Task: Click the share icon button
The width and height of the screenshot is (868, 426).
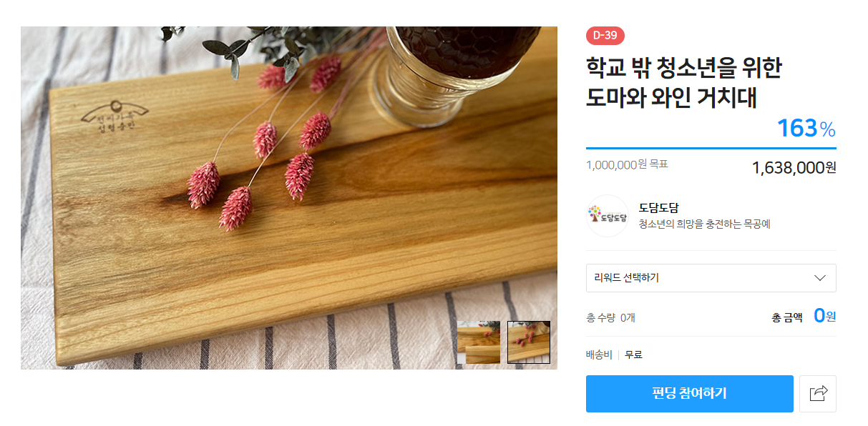Action: (x=817, y=393)
